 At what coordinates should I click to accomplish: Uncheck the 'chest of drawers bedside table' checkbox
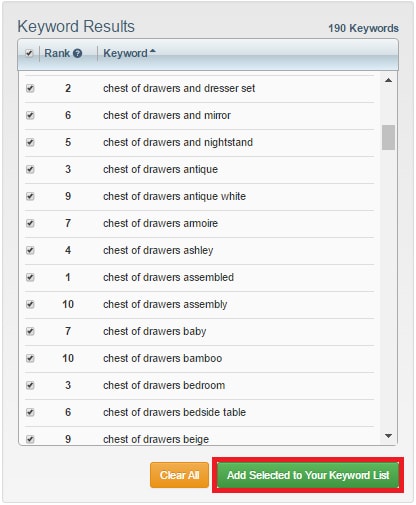(x=30, y=412)
